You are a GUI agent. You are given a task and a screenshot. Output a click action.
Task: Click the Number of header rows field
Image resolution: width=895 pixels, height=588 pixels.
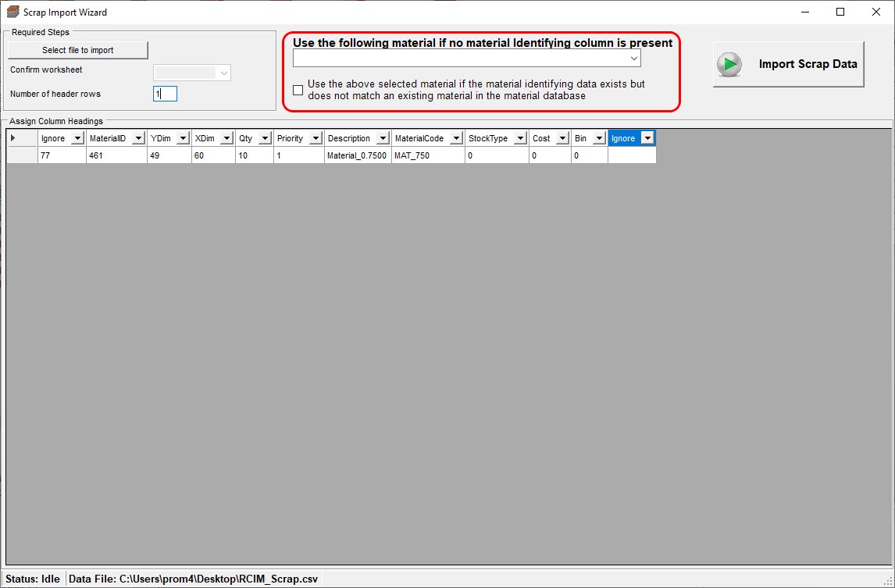click(166, 94)
